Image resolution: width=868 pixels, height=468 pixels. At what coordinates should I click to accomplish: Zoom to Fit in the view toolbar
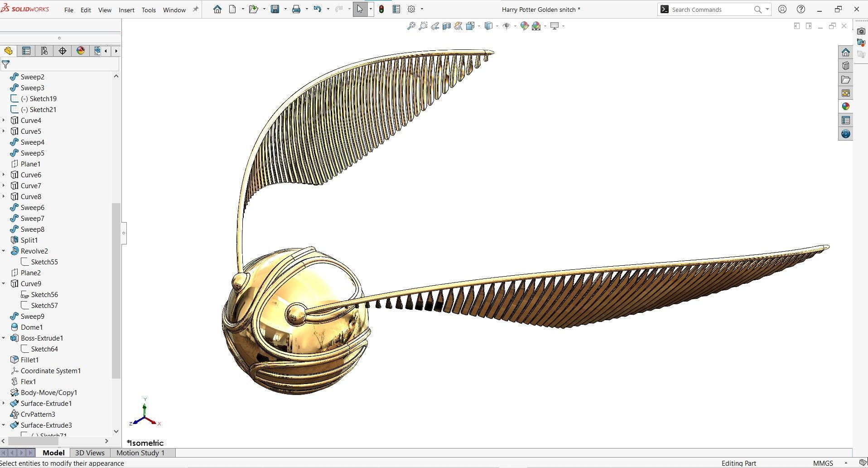point(411,26)
